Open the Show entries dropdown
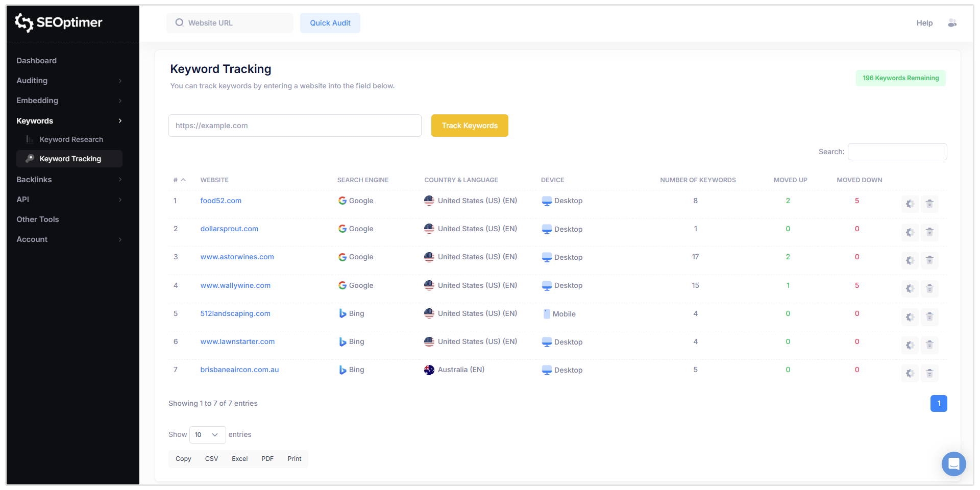The width and height of the screenshot is (980, 490). coord(207,434)
